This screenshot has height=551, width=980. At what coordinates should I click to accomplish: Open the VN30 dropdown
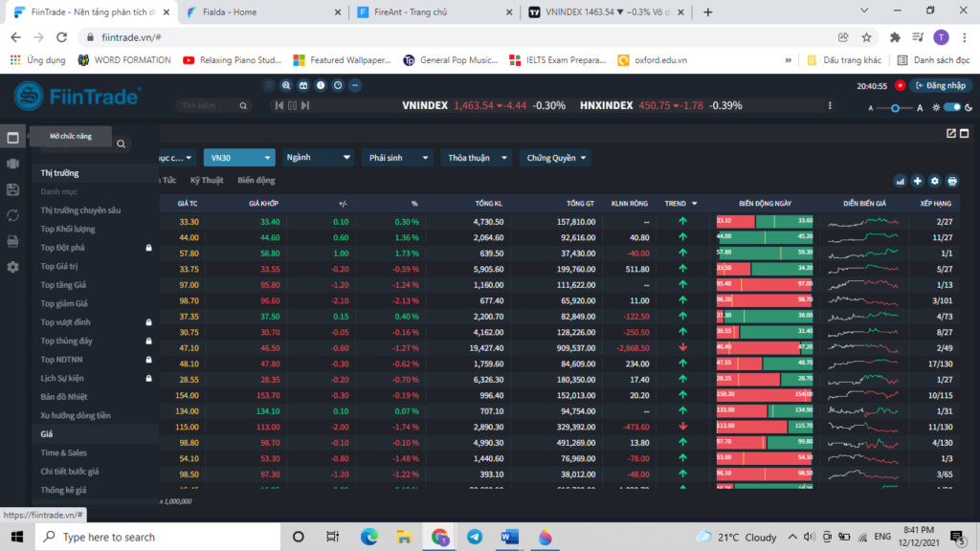coord(238,158)
